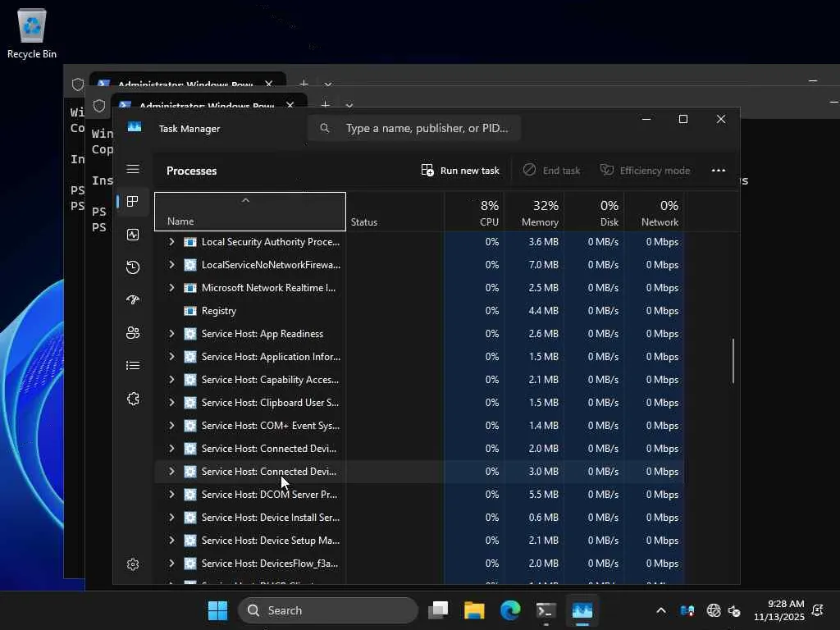Select Service Host: DCOM Server process name
The width and height of the screenshot is (840, 630).
(269, 495)
